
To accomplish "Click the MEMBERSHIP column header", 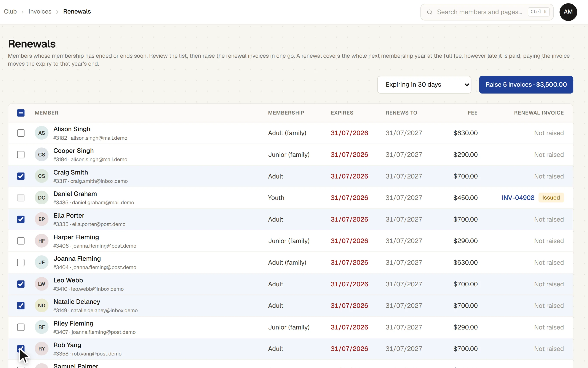I will [x=286, y=113].
